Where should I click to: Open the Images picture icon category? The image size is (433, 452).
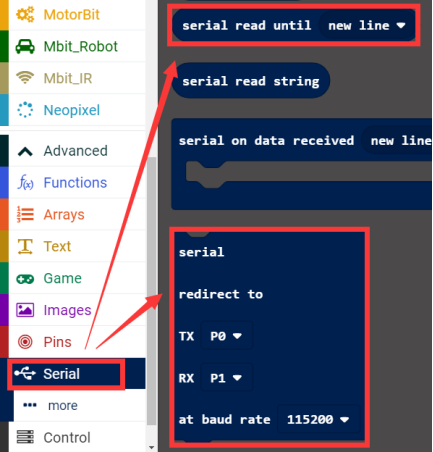click(25, 310)
